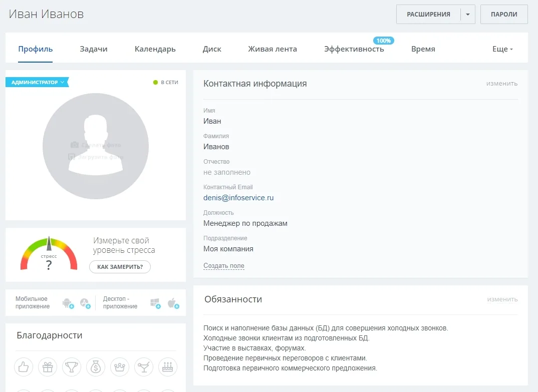Select the gift box gratitude badge
538x392 pixels.
pyautogui.click(x=48, y=367)
